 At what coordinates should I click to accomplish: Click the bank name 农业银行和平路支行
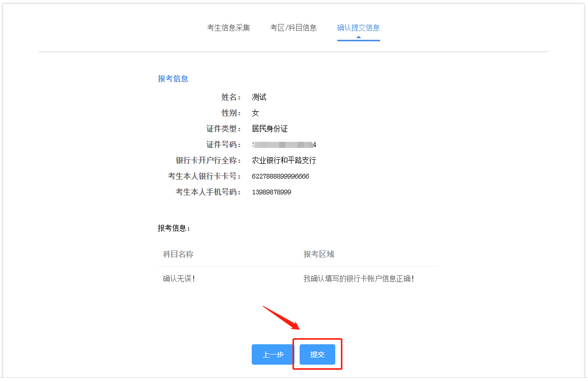[x=284, y=160]
